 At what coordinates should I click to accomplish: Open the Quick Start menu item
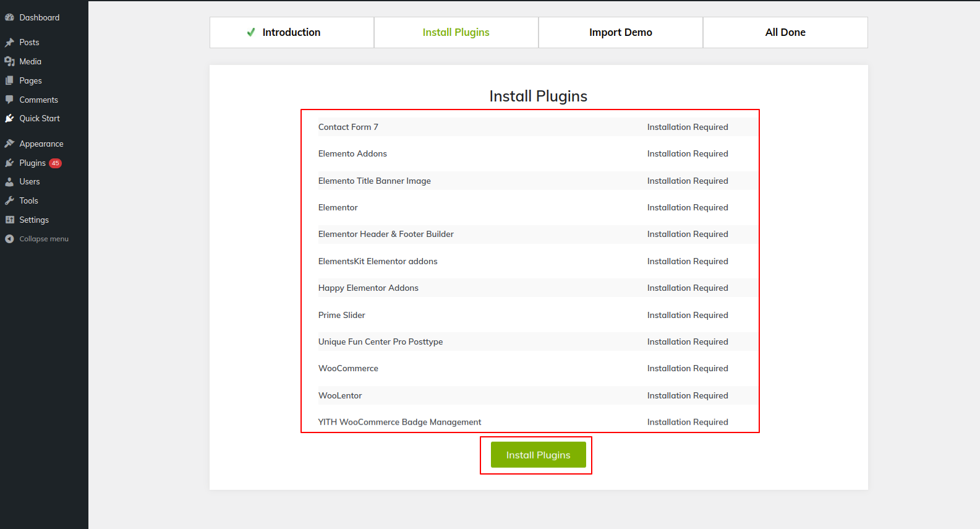[x=40, y=118]
